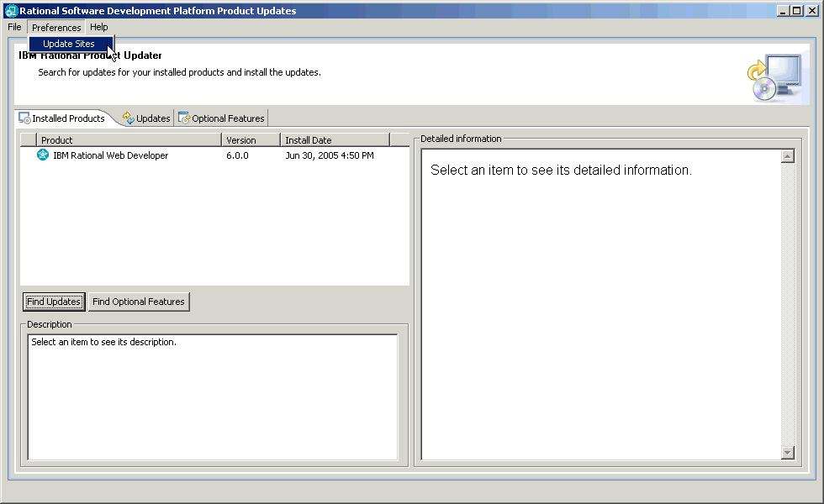
Task: Select the IBM Rational Web Developer row
Action: [214, 155]
